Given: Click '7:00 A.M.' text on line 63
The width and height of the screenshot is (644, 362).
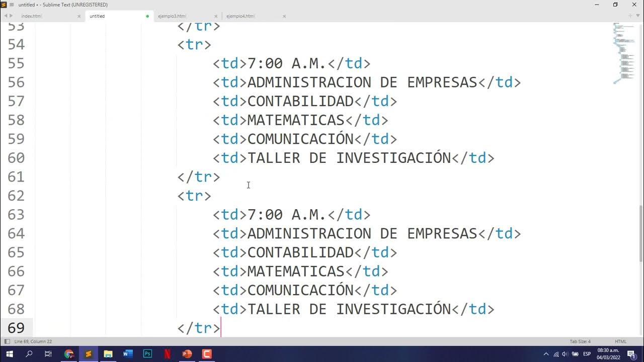Looking at the screenshot, I should click(x=287, y=215).
